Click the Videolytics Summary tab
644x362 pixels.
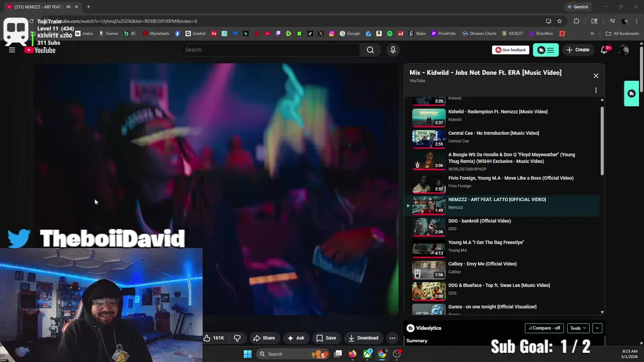pos(417,341)
